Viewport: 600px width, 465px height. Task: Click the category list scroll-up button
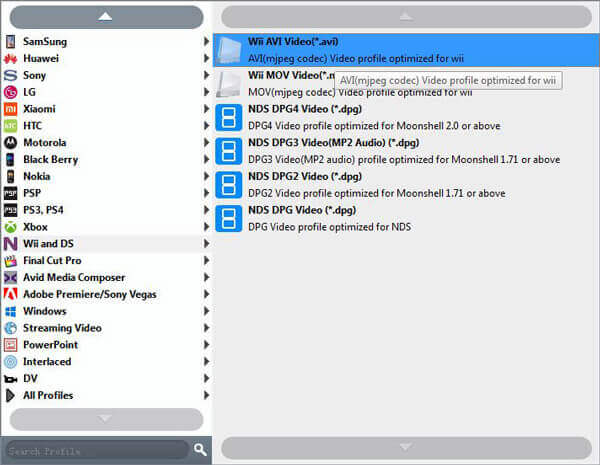pos(106,17)
